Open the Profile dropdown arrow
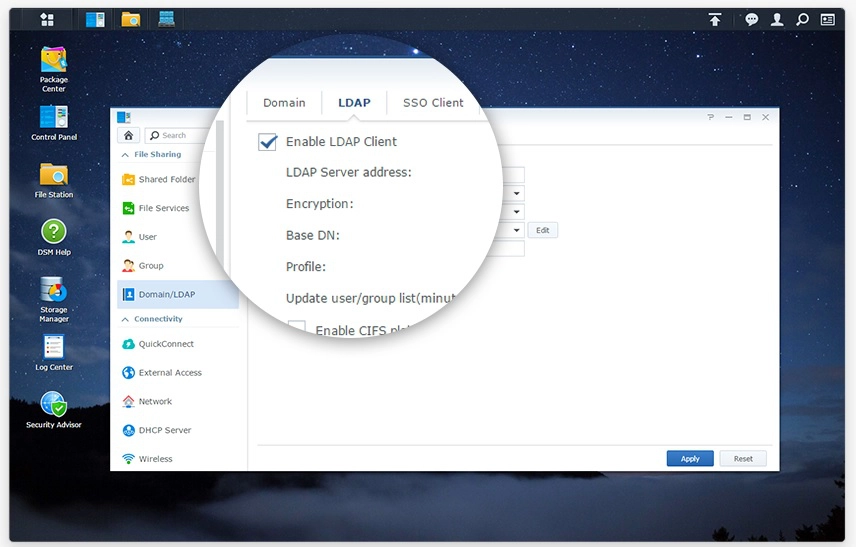The image size is (856, 547). [x=516, y=230]
